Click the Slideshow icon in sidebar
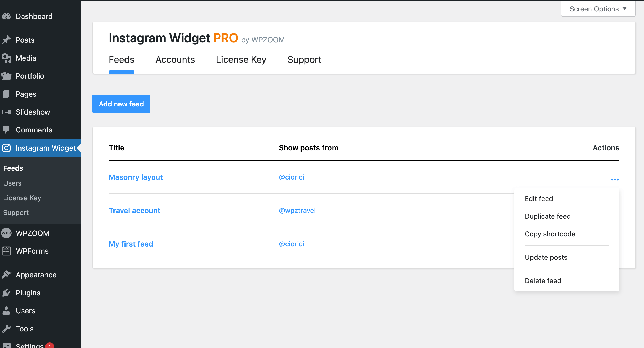644x348 pixels. pyautogui.click(x=6, y=112)
